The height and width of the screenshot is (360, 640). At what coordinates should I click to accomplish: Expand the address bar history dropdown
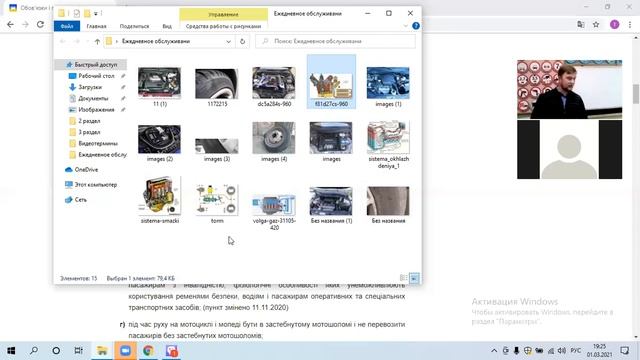click(228, 41)
